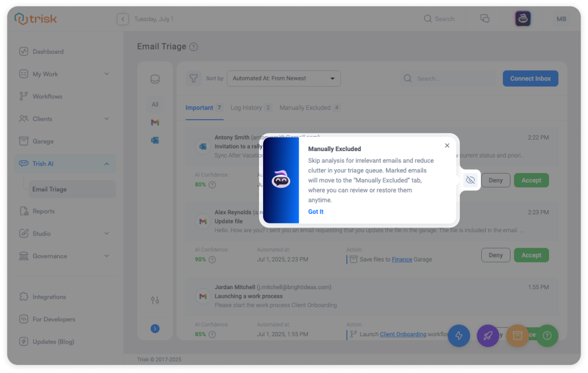Collapse the Trish AI section chevron
The width and height of the screenshot is (588, 373).
(x=106, y=164)
